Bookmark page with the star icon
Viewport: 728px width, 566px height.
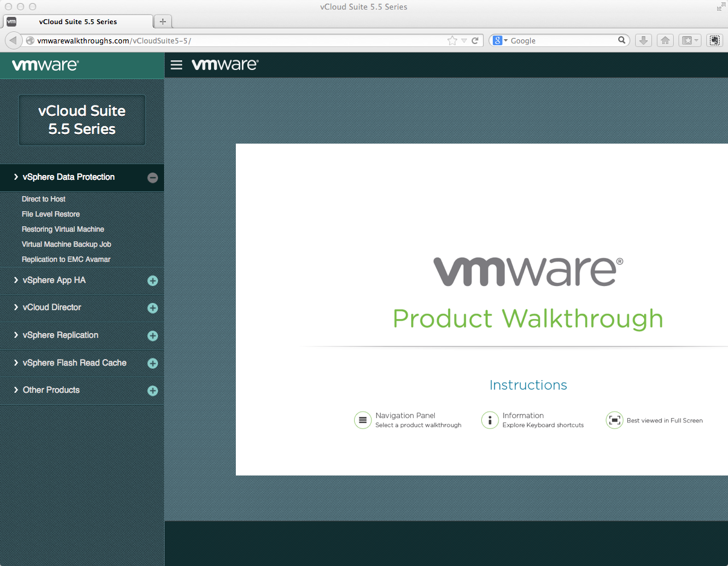coord(452,40)
